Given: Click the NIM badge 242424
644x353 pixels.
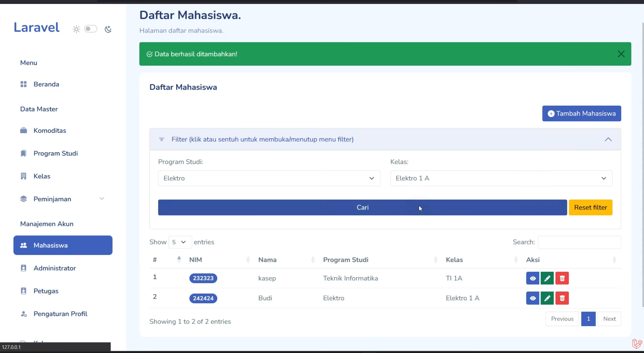Looking at the screenshot, I should (203, 298).
